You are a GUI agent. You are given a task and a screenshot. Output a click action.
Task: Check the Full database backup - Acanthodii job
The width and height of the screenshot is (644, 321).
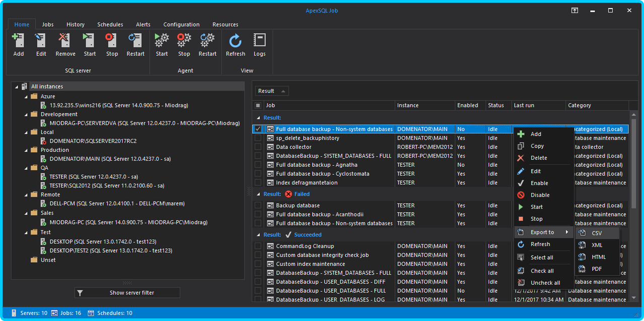coord(258,215)
